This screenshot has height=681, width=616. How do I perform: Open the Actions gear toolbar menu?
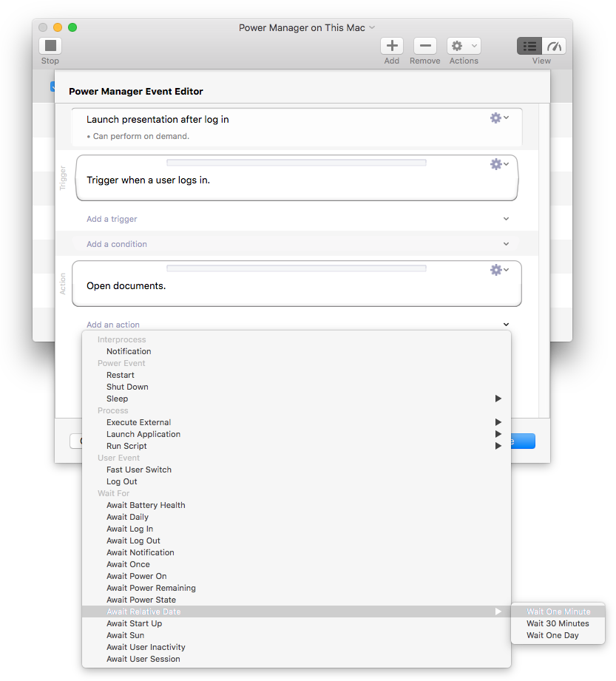464,46
